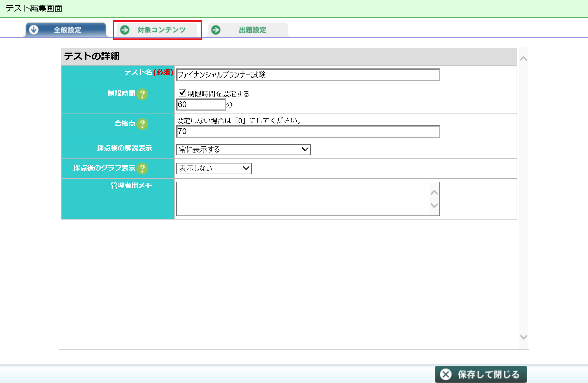Click the time limit minutes field showing 60
588x383 pixels.
click(x=201, y=105)
